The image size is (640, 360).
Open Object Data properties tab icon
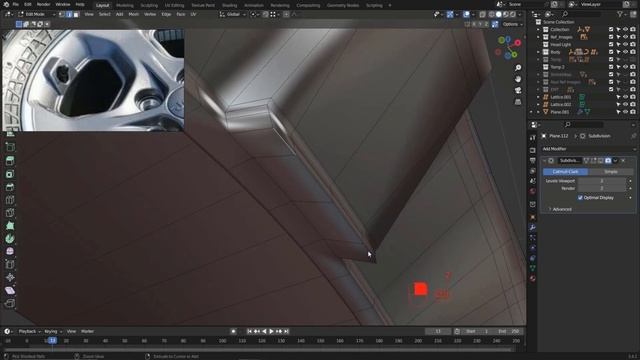coord(533,268)
